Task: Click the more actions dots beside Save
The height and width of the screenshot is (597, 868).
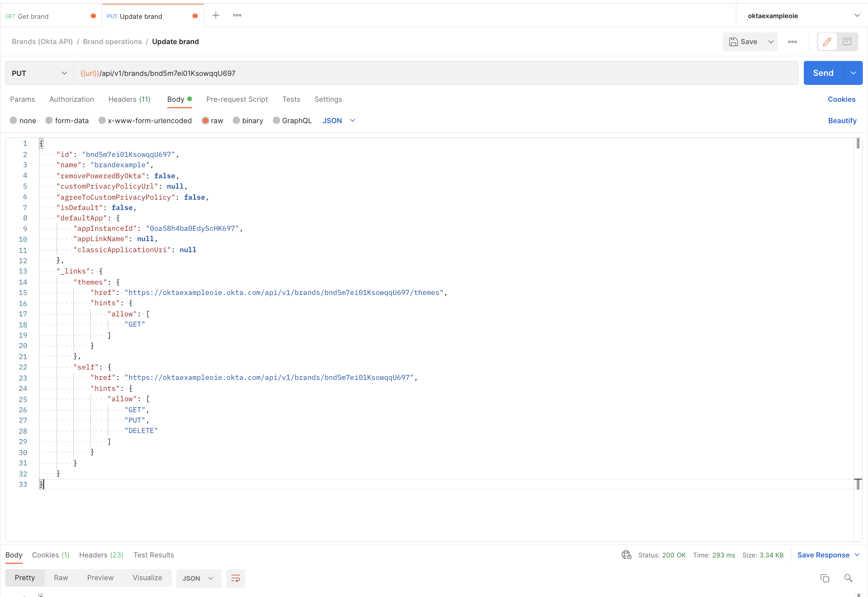Action: pyautogui.click(x=792, y=41)
